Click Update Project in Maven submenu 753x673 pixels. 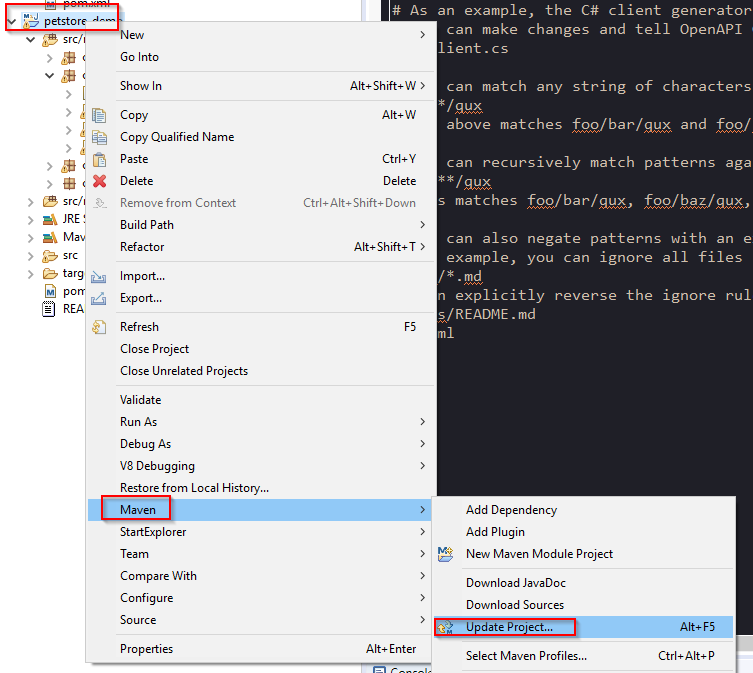(584, 627)
